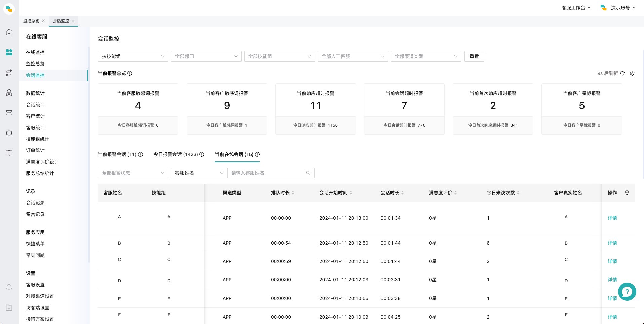
Task: Select 当前在线会话 (15) tab
Action: (234, 154)
